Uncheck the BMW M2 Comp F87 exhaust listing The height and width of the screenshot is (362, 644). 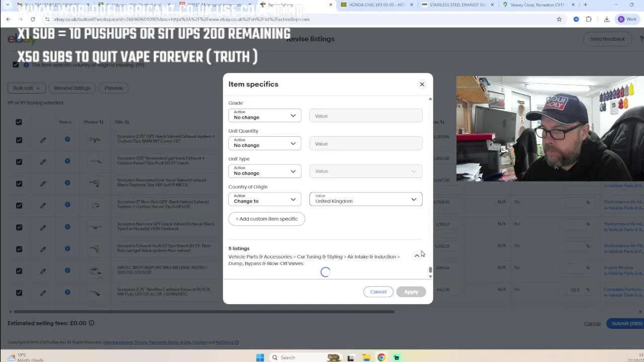coord(19,140)
